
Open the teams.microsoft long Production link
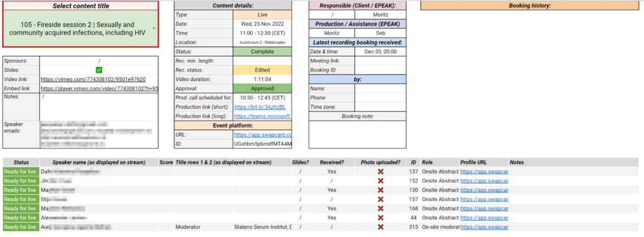click(x=262, y=116)
